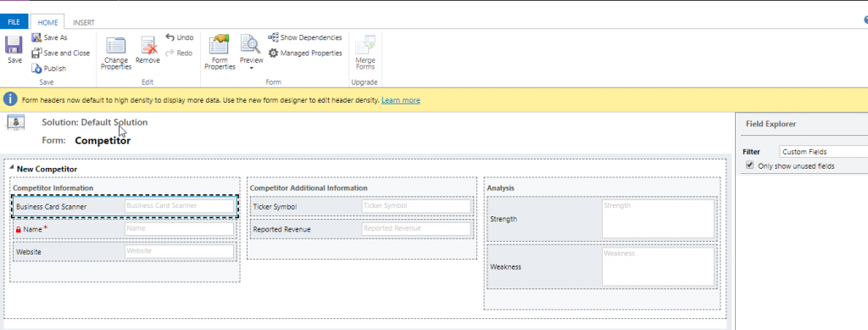This screenshot has width=868, height=330.
Task: Publish the form customizations
Action: pos(48,69)
